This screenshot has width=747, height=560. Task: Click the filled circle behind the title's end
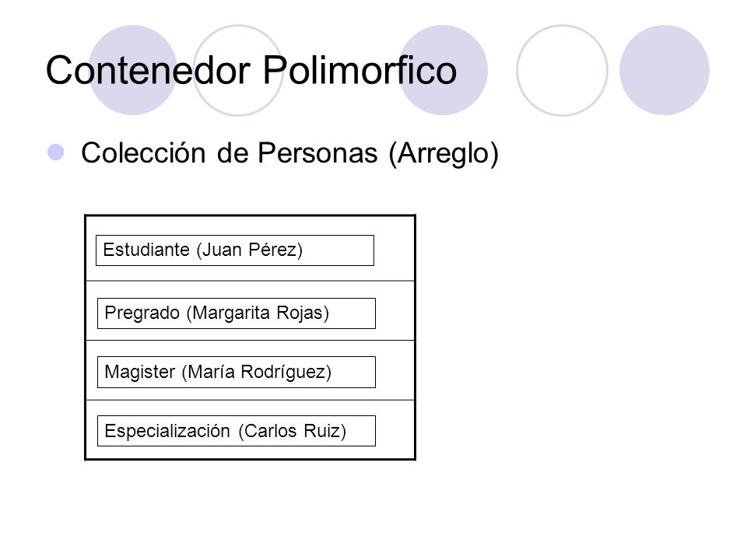(443, 70)
